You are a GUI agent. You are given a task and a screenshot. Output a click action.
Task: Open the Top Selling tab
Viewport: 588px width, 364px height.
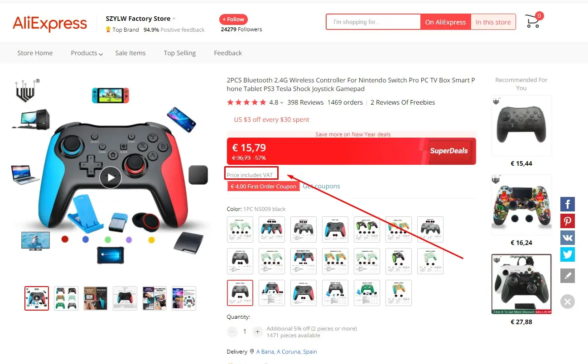[x=180, y=53]
